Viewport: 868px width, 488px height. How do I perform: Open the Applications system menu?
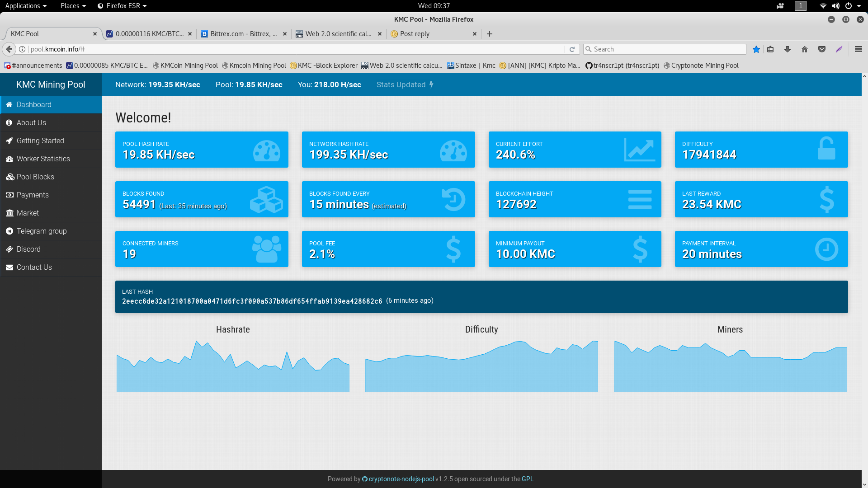tap(26, 6)
